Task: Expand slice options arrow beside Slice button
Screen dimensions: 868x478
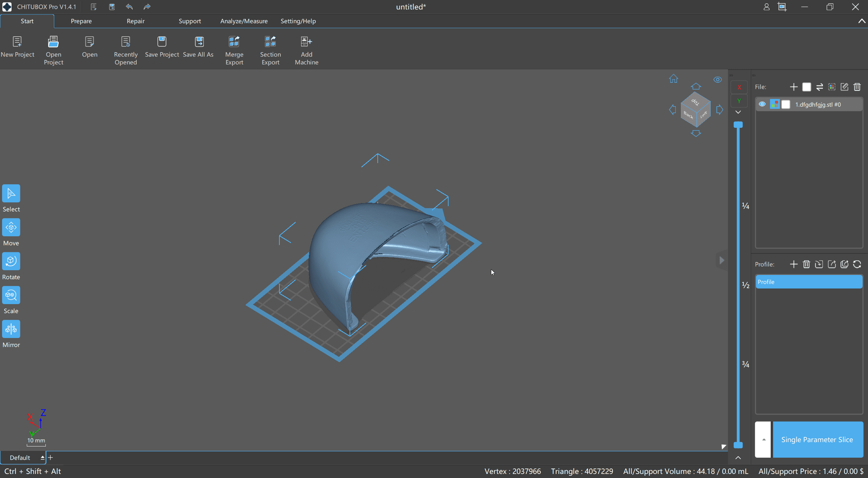Action: point(763,439)
